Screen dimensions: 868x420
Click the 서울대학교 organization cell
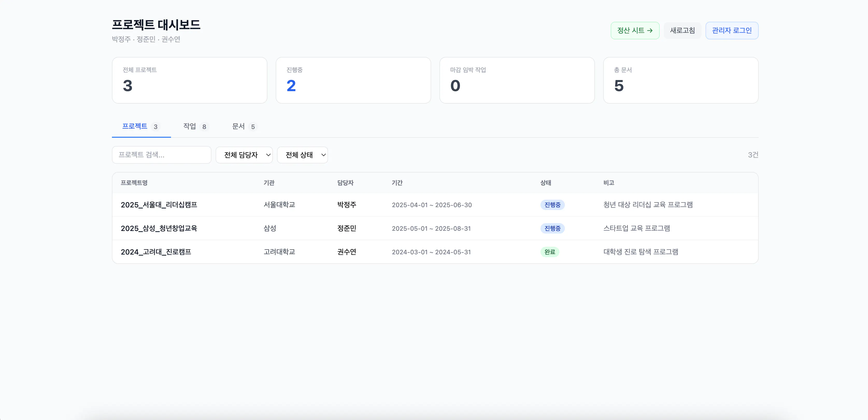click(x=279, y=205)
